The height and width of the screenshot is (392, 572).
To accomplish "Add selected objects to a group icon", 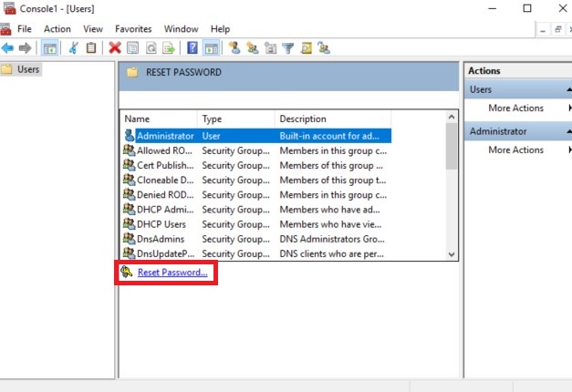I will 324,47.
